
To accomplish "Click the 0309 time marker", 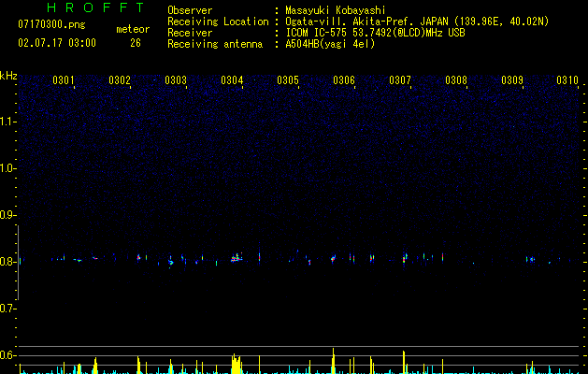I will tap(512, 80).
